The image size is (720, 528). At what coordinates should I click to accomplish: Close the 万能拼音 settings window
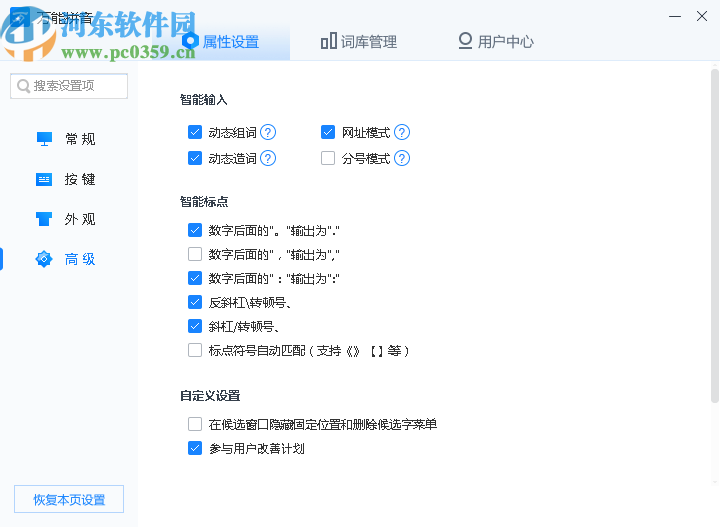702,16
